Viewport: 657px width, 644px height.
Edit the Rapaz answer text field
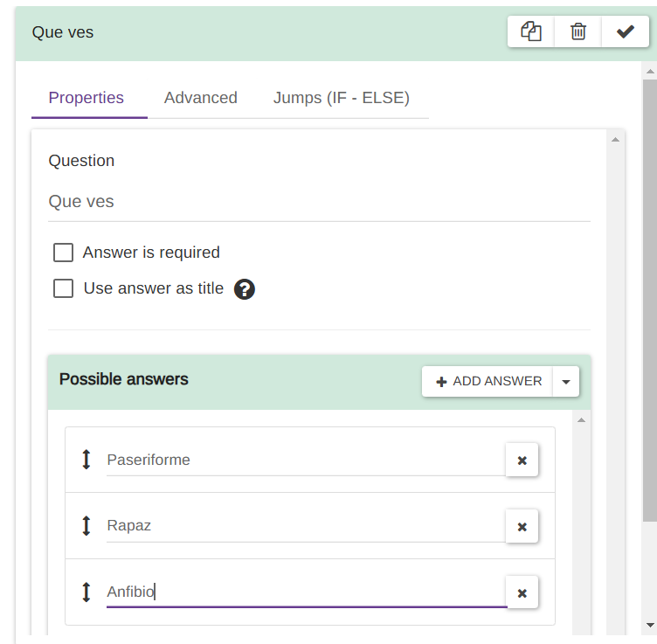point(304,526)
